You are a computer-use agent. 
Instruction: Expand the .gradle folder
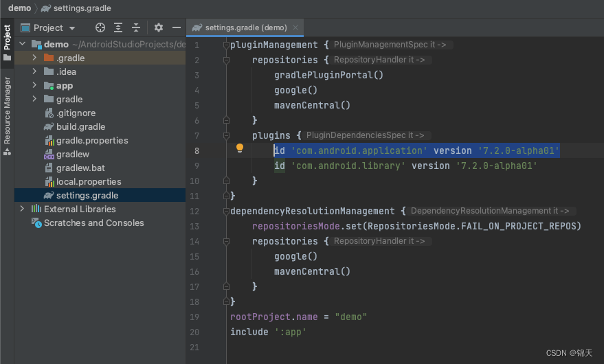34,58
